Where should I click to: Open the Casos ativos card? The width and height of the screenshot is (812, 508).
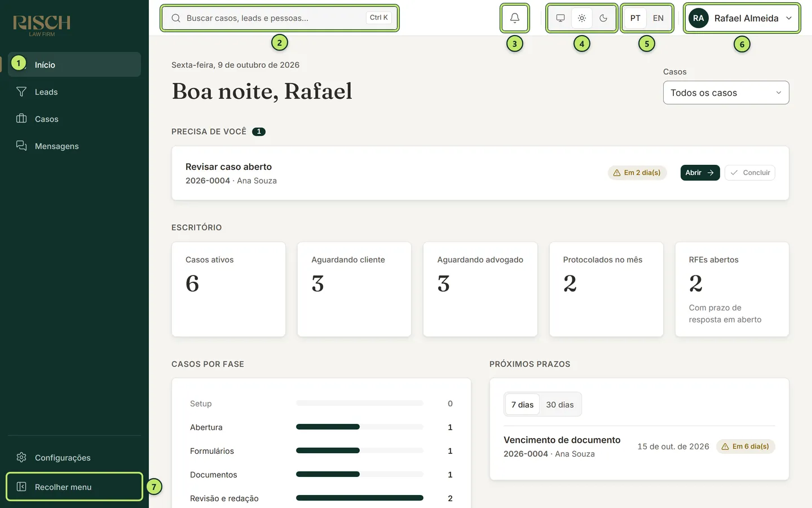click(228, 290)
